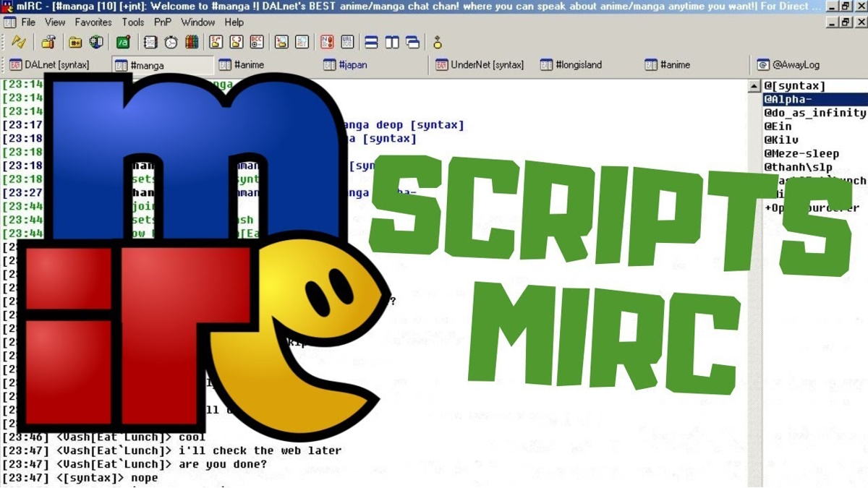The image size is (868, 488).
Task: Open the URL list icon
Action: pos(347,42)
